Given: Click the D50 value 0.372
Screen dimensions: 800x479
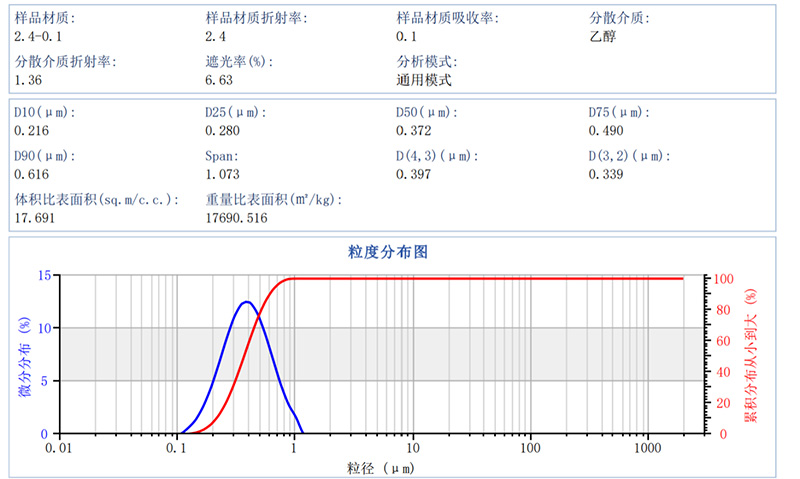Looking at the screenshot, I should click(414, 131).
